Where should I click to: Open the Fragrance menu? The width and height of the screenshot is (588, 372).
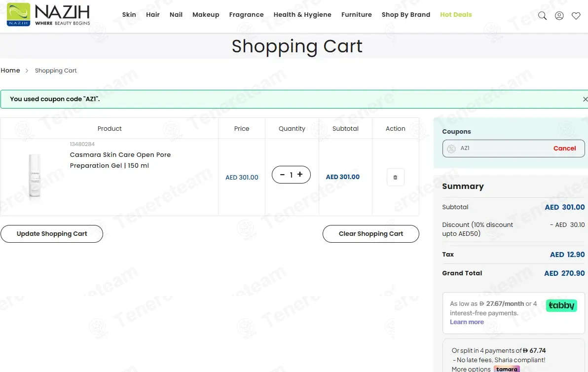click(x=246, y=15)
